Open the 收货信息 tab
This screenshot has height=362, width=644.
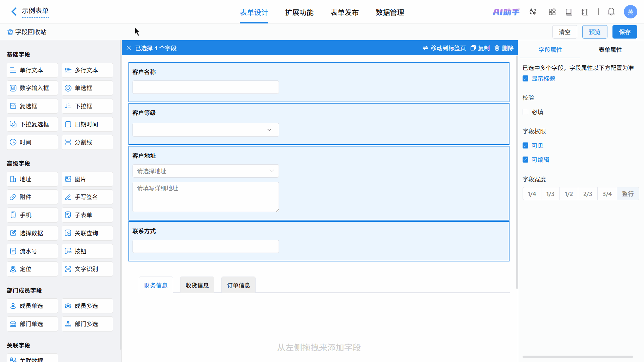[x=197, y=285]
